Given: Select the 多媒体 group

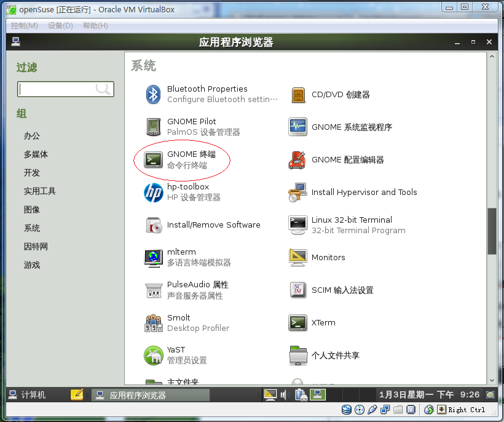Looking at the screenshot, I should pyautogui.click(x=36, y=154).
